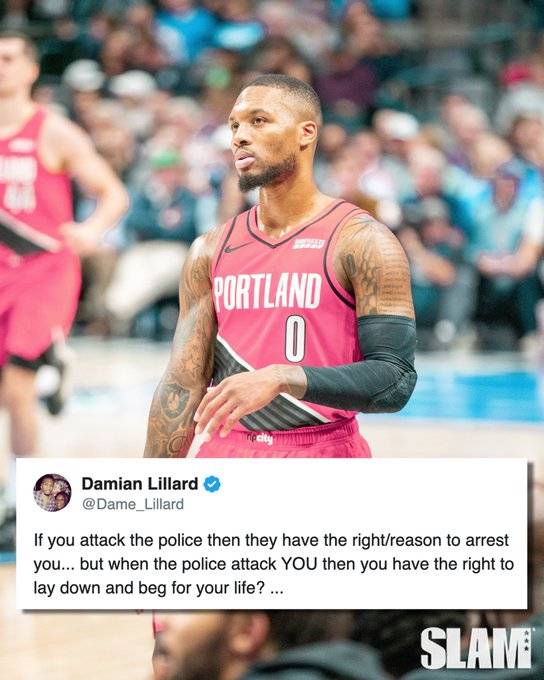The height and width of the screenshot is (680, 544).
Task: Click the blue verified badge
Action: 212,484
